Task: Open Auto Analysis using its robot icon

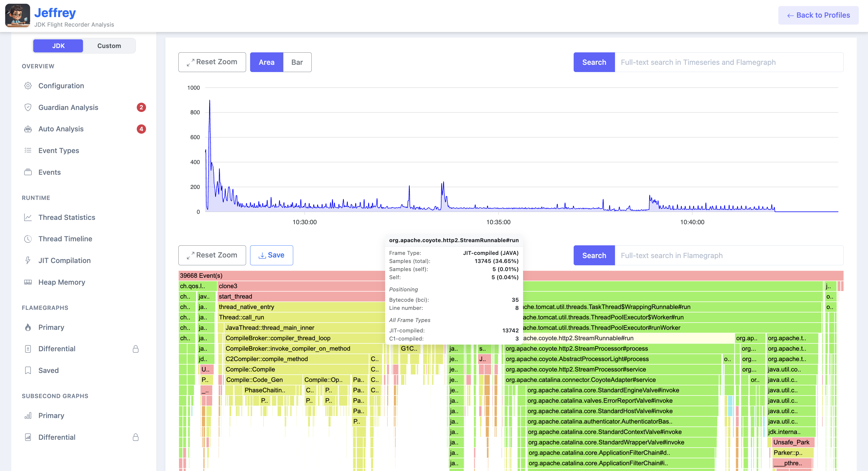Action: [x=28, y=129]
